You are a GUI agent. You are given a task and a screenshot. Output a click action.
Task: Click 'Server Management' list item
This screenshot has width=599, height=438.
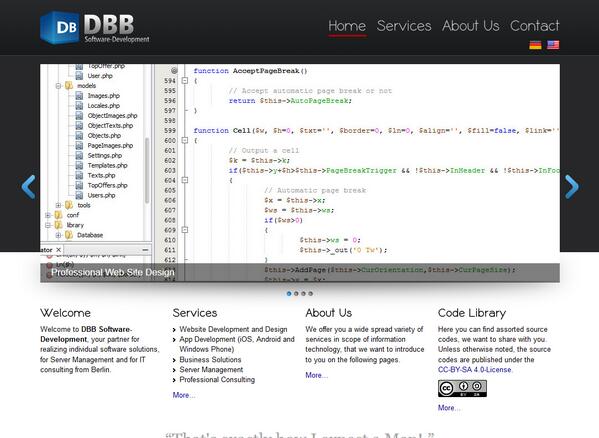(x=211, y=370)
